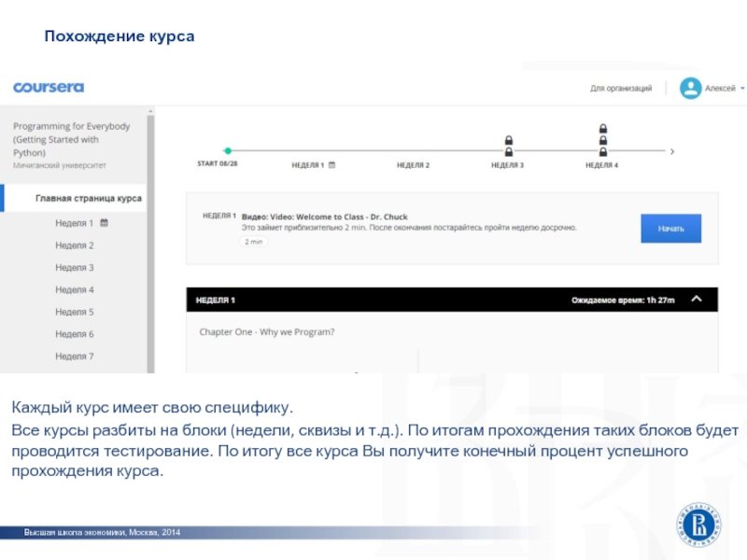This screenshot has height=560, width=747.
Task: Click calendar icon beside sidebar Неделя 1
Action: click(x=105, y=223)
